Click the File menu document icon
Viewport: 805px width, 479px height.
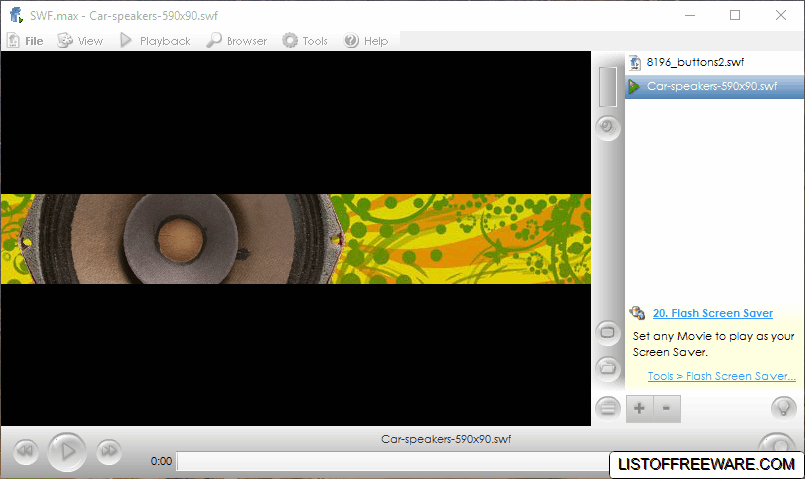pos(14,41)
